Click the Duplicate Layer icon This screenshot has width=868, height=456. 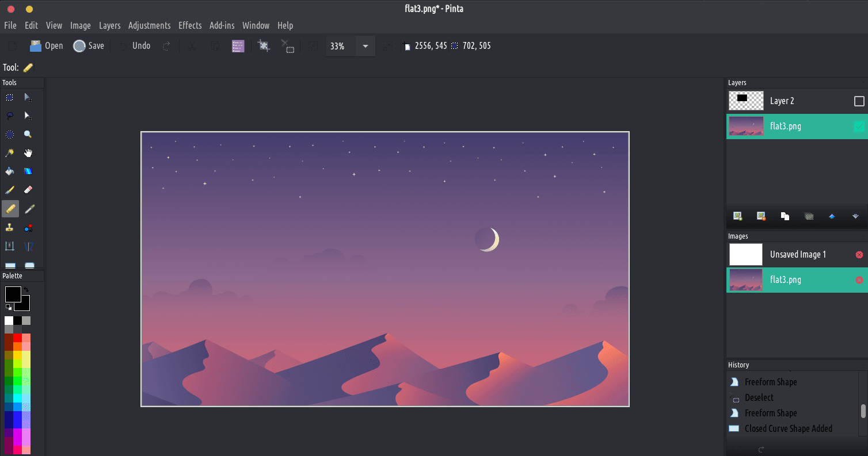pos(785,216)
